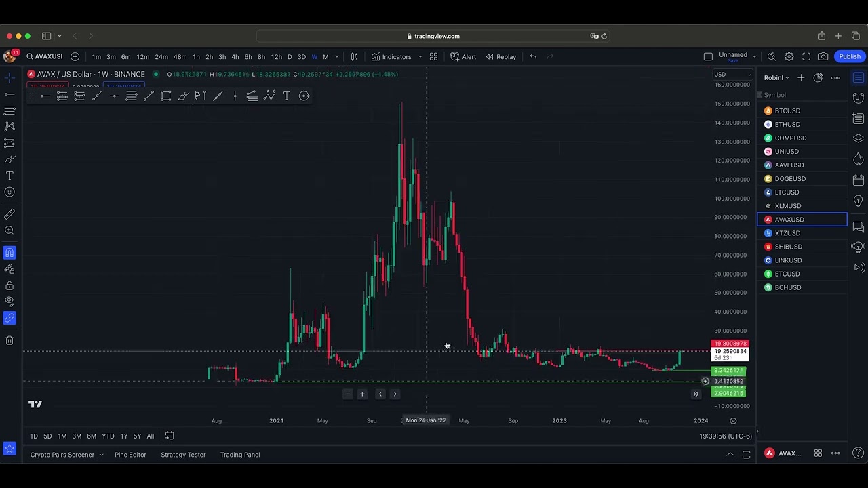Select the YTD date range
868x488 pixels.
108,436
